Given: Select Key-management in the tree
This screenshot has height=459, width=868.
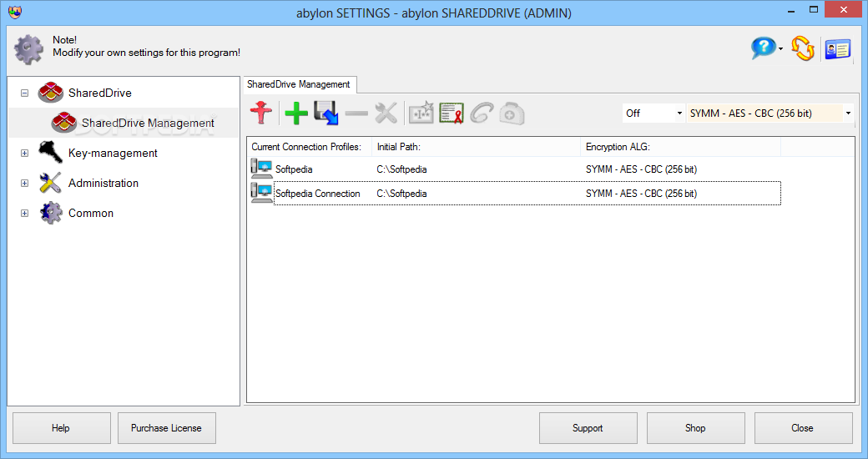Looking at the screenshot, I should [x=113, y=153].
